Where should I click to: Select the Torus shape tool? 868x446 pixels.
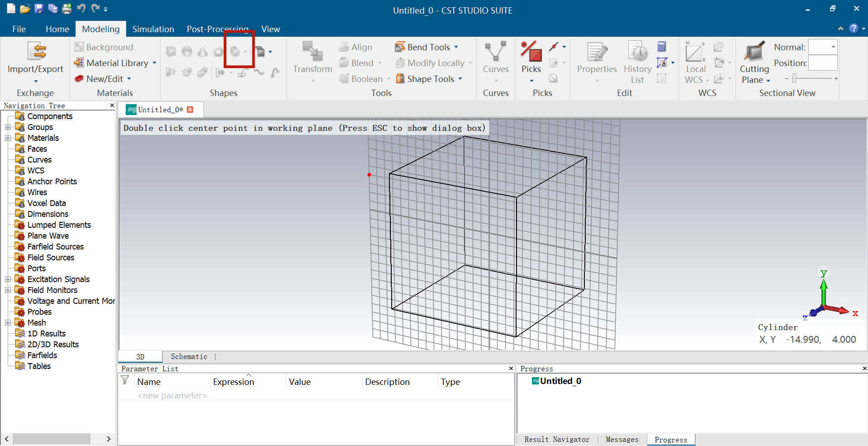point(218,51)
